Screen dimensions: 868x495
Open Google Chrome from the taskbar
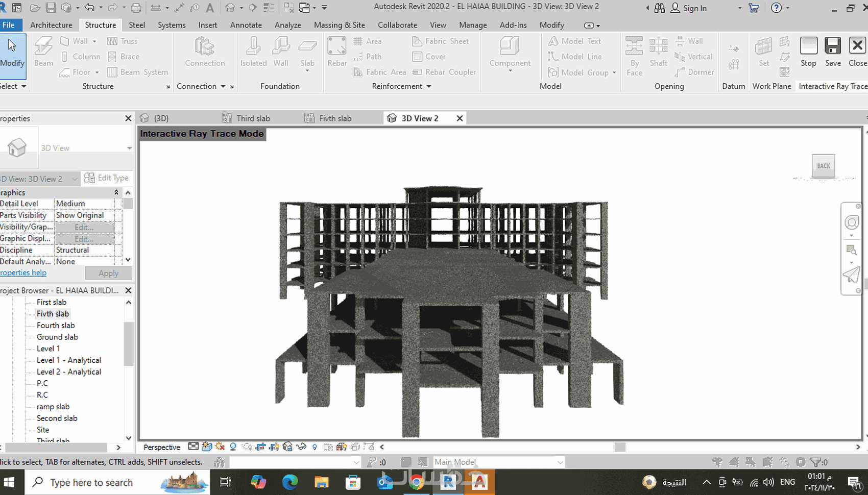click(x=417, y=482)
